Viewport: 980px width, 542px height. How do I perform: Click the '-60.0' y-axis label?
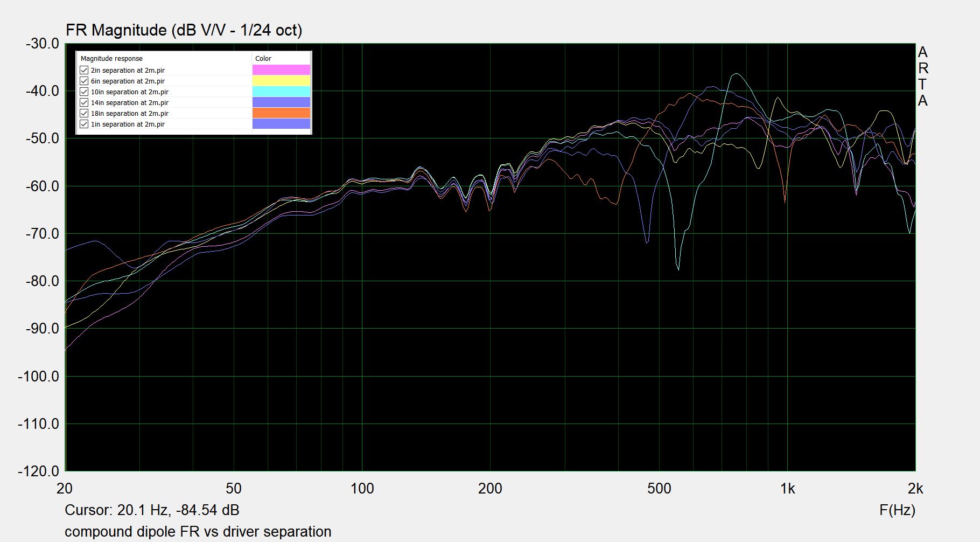pos(43,186)
